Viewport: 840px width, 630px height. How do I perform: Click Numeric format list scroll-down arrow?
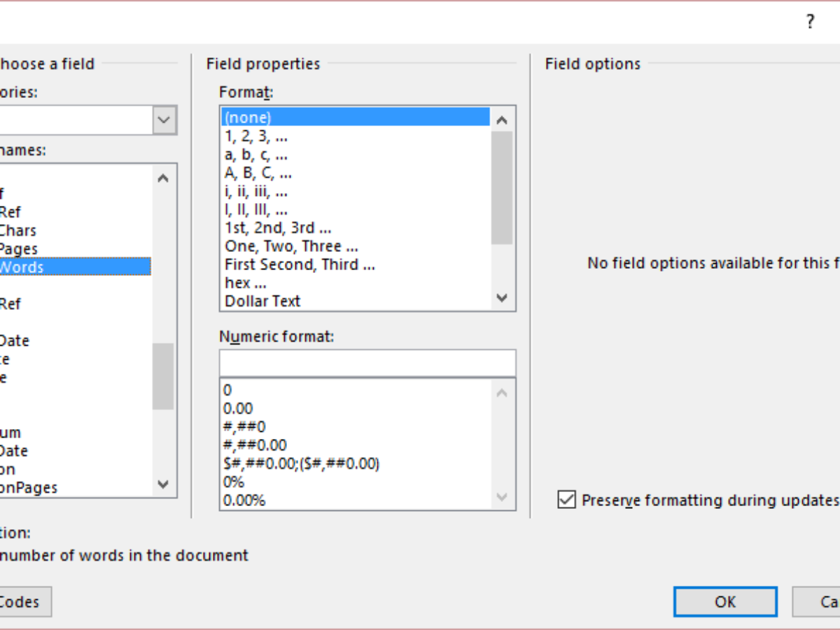[x=502, y=497]
